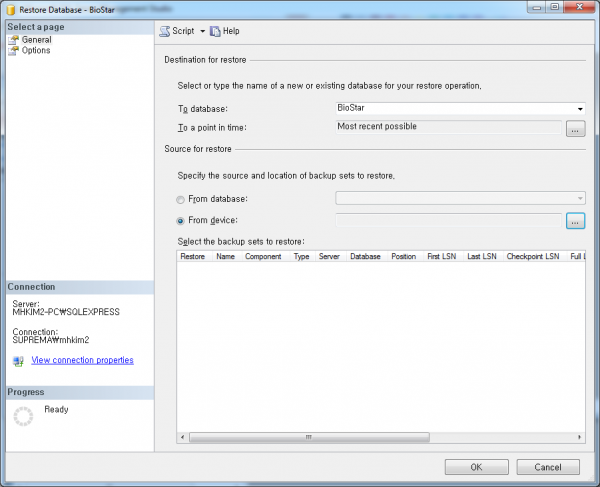This screenshot has height=487, width=600.
Task: Expand the To database dropdown
Action: click(580, 108)
